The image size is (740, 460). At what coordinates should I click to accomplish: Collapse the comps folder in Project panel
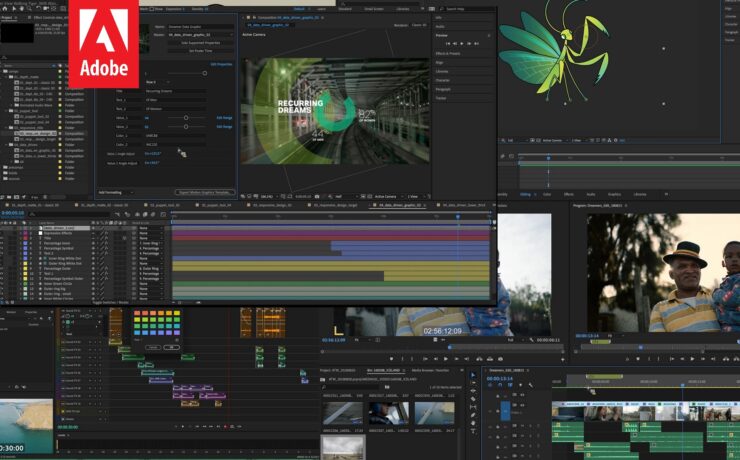coord(2,71)
